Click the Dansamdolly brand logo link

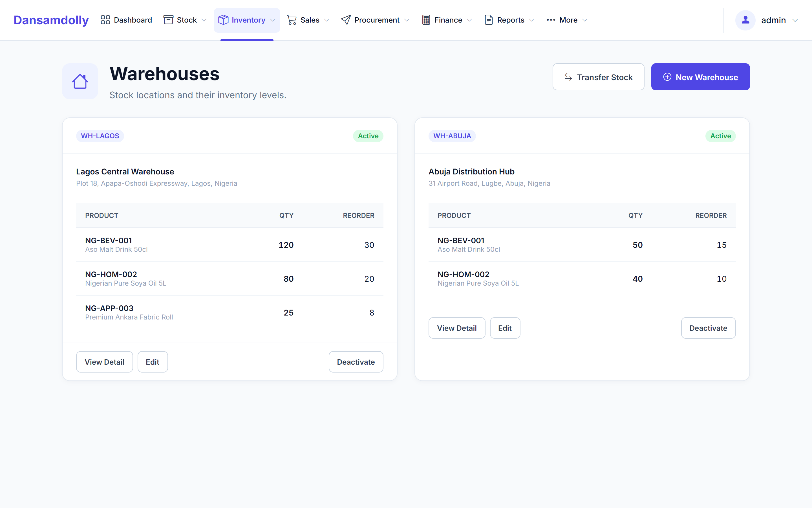pos(51,20)
